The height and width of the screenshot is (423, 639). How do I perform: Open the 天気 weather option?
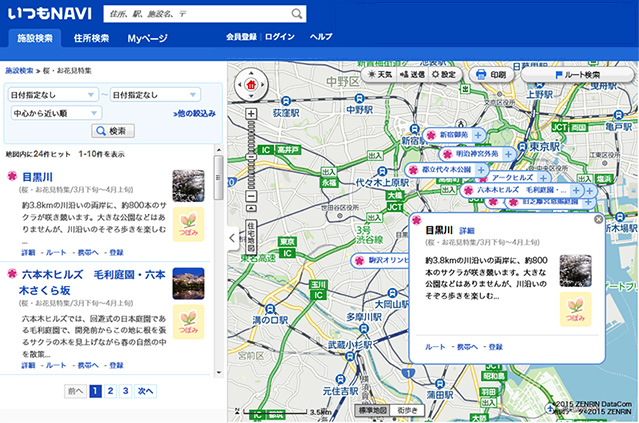click(x=380, y=75)
